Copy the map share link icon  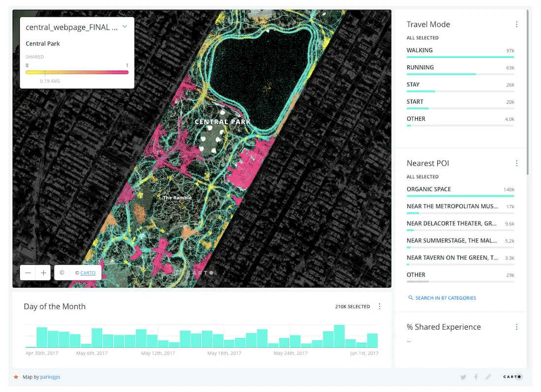[488, 377]
